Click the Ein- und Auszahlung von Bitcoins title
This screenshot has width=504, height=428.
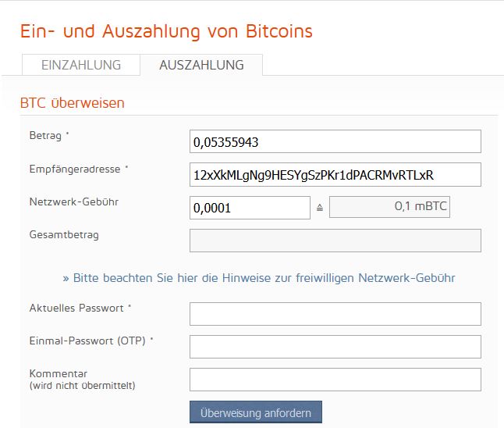166,31
